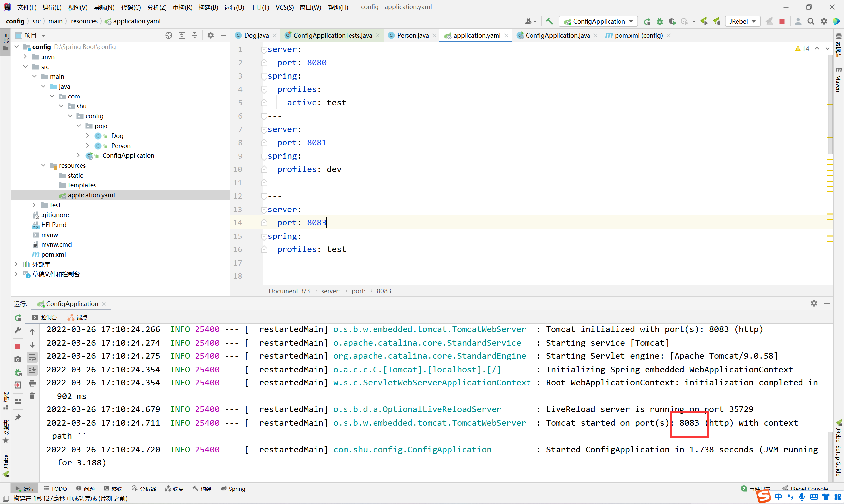Clear console output with the trash icon

tap(32, 396)
